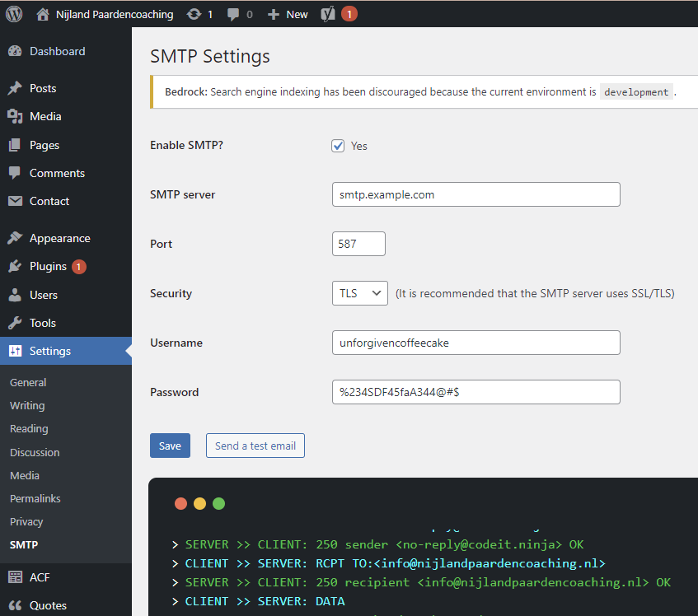Open the Security TLS dropdown
This screenshot has height=616, width=698.
(x=359, y=293)
